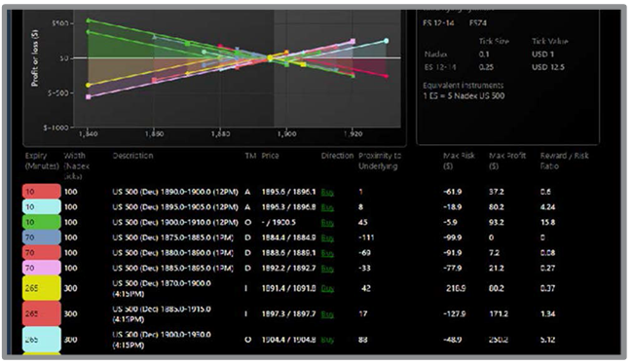The width and height of the screenshot is (633, 364).
Task: Click Buy link for 1885.0-1895.0 1PM spread
Action: (327, 269)
